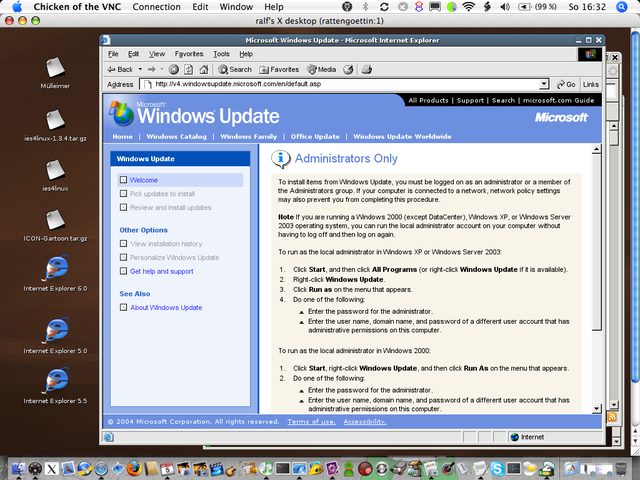Open Finder from the Dock
The height and width of the screenshot is (480, 640).
[18, 469]
